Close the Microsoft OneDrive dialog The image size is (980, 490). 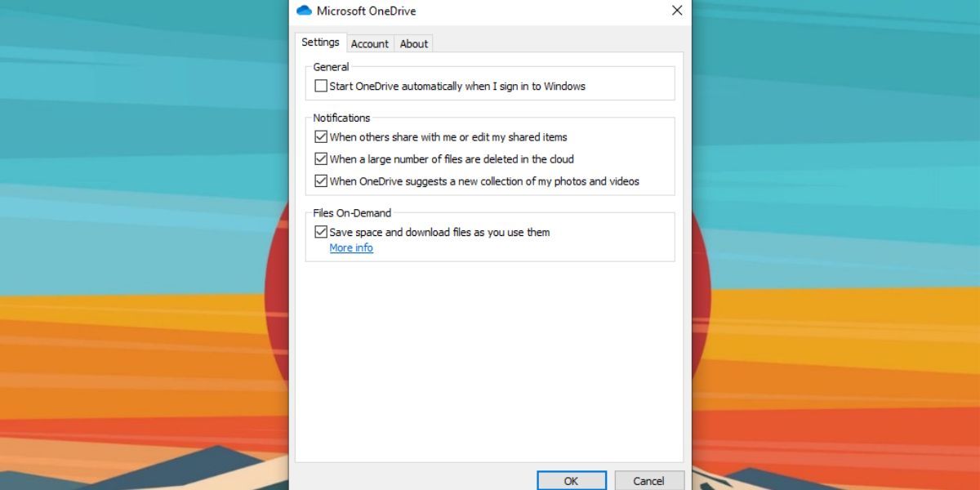click(676, 11)
